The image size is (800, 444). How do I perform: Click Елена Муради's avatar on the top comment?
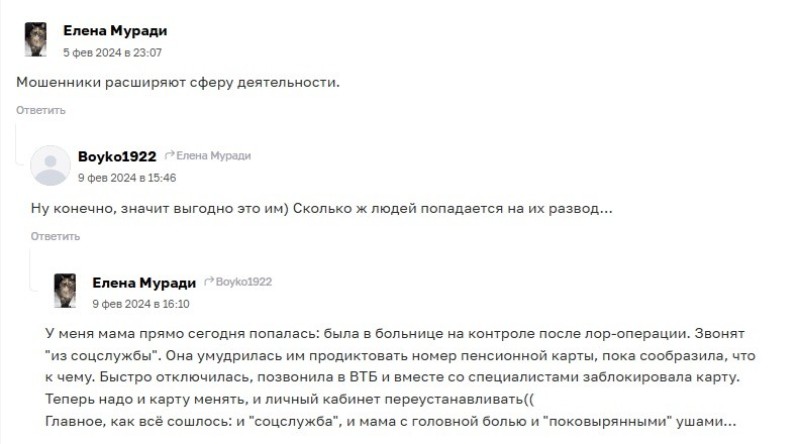(x=36, y=39)
